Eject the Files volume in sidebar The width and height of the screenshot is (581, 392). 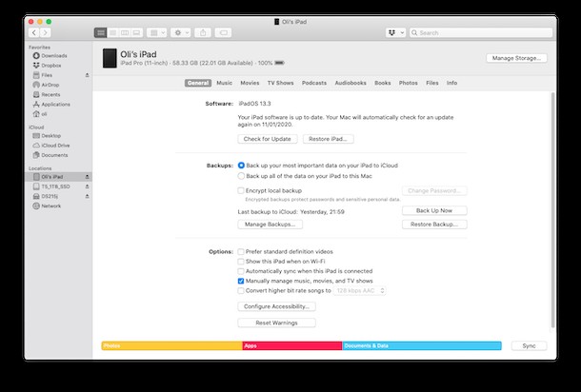(87, 75)
